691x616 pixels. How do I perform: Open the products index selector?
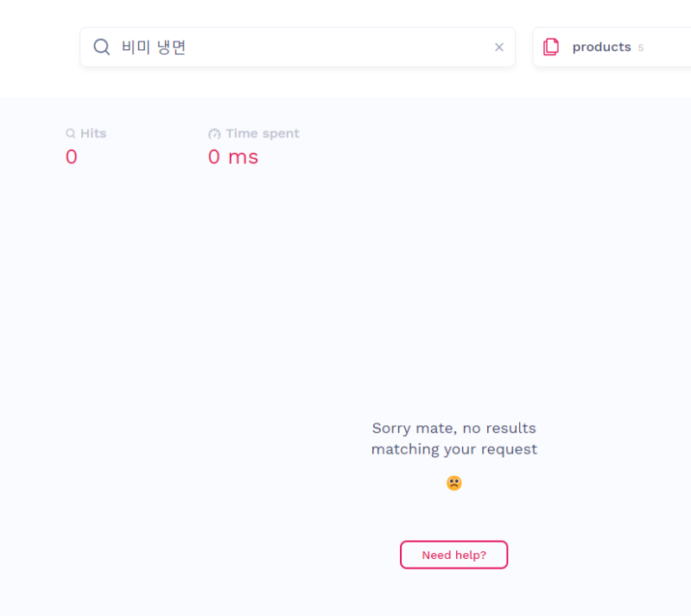pyautogui.click(x=601, y=48)
